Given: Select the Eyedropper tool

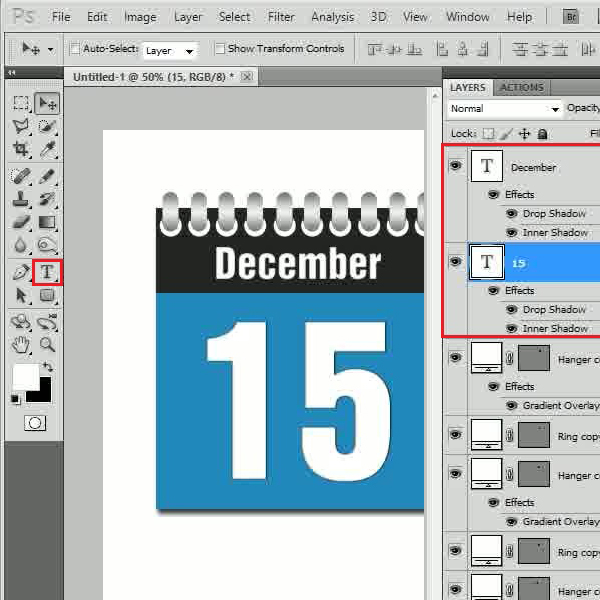Looking at the screenshot, I should [47, 149].
